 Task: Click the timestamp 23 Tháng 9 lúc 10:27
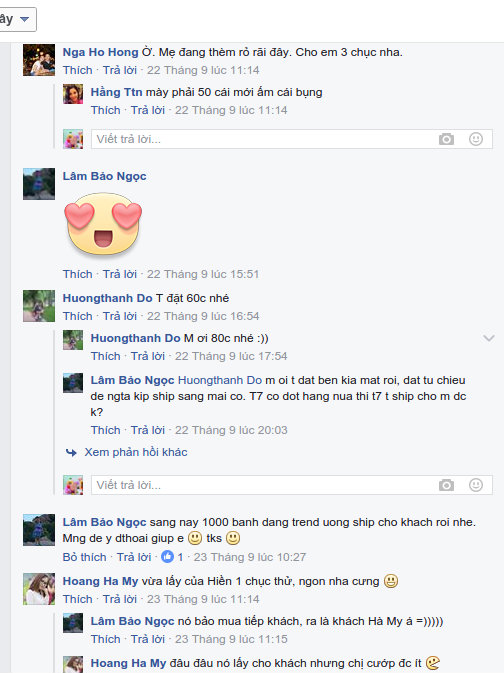point(249,557)
